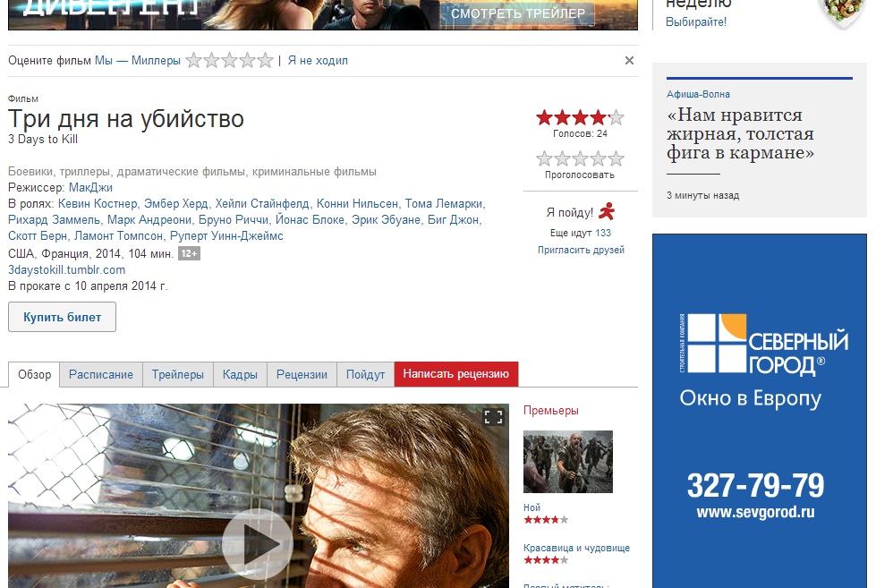Open the Кадры tab
Viewport: 876px width, 588px height.
click(240, 374)
